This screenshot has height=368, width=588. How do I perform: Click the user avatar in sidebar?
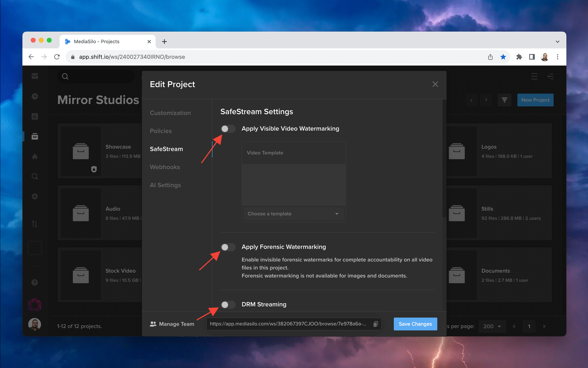(35, 324)
